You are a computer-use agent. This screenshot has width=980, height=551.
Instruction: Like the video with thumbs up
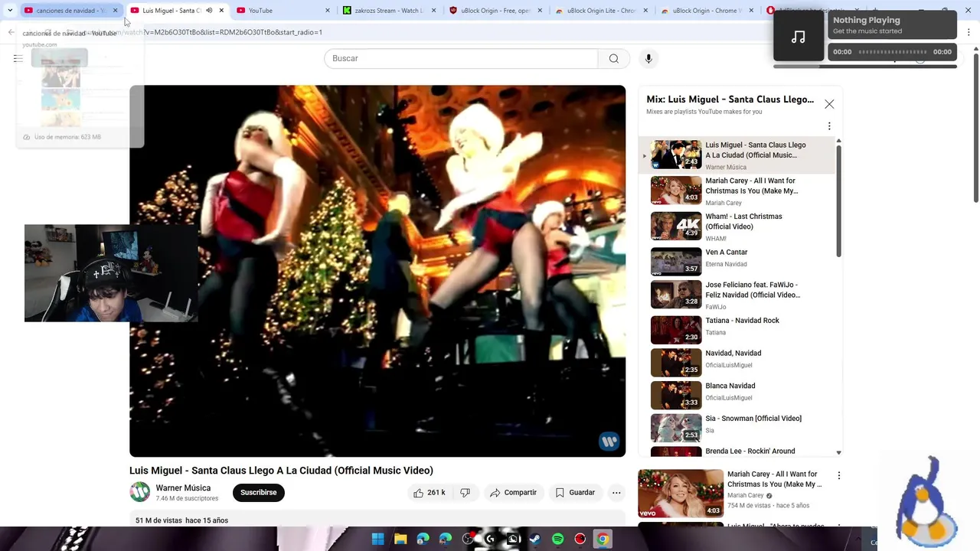point(429,493)
